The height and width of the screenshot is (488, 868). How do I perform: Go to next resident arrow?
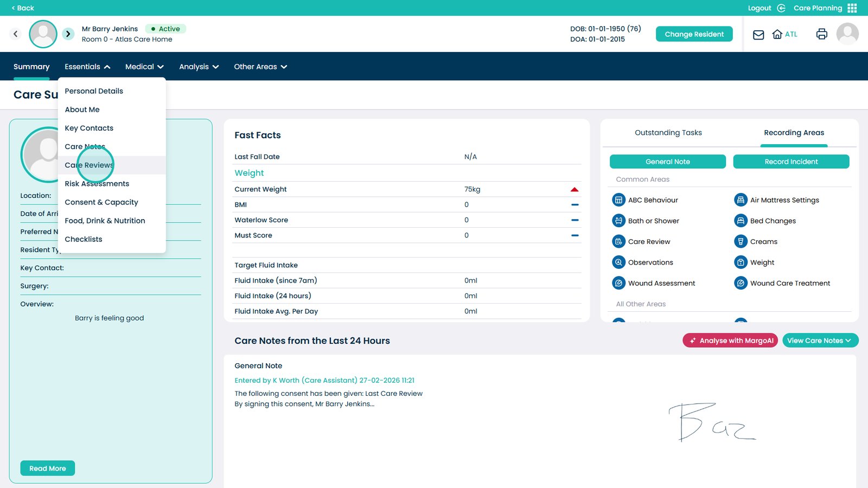pos(68,34)
